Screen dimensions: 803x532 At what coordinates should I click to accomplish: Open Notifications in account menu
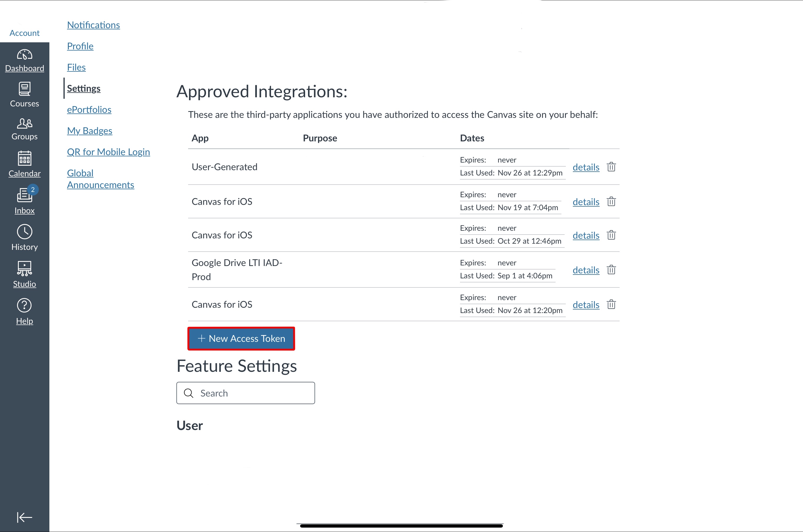93,25
